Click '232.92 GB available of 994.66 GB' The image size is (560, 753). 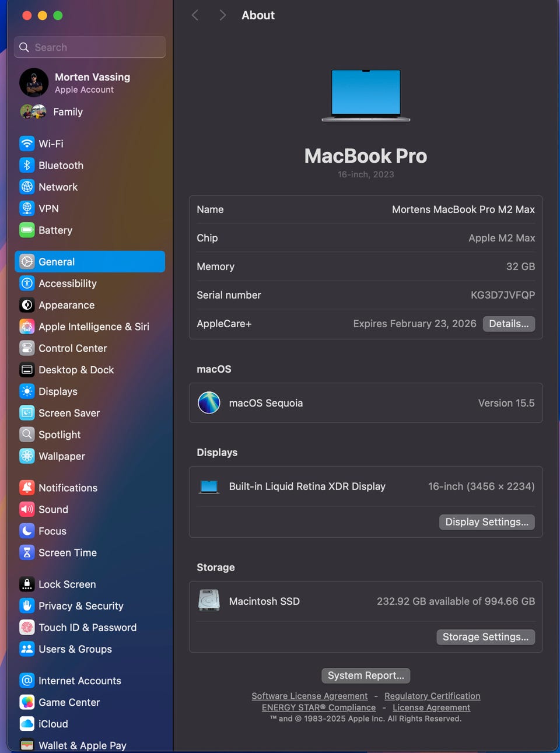(456, 601)
